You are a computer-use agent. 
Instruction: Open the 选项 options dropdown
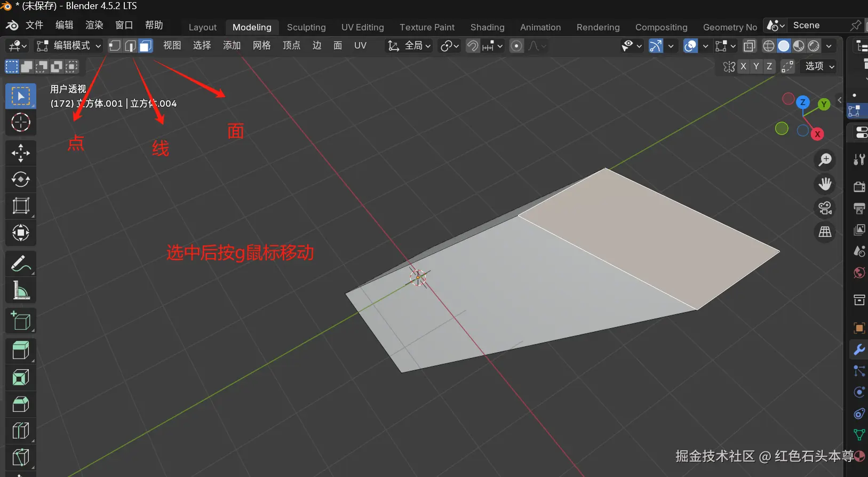point(819,66)
